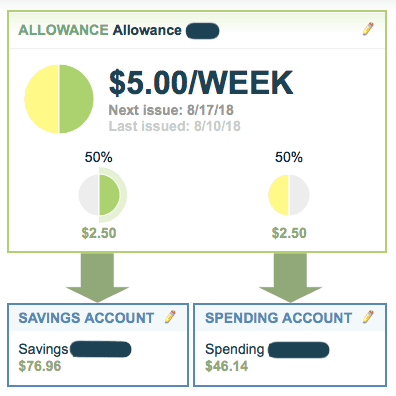
Task: Click the large yellow-green allowance pie chart
Action: click(59, 99)
